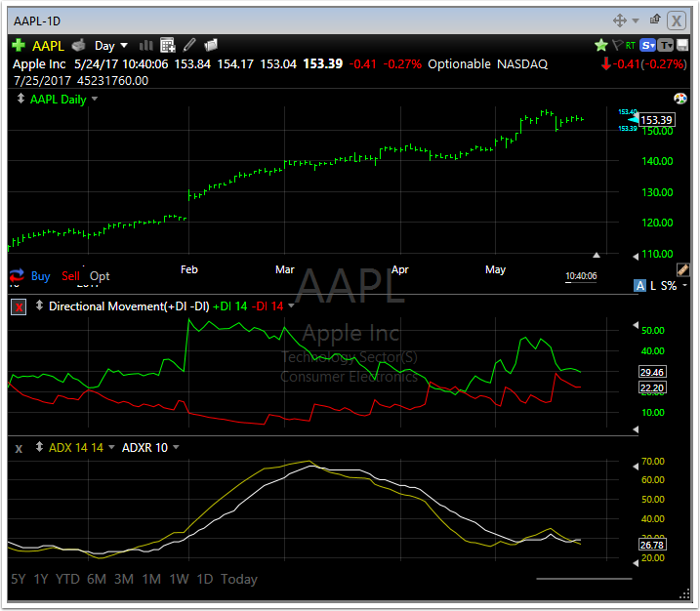700x611 pixels.
Task: Click the Buy link
Action: (x=41, y=276)
